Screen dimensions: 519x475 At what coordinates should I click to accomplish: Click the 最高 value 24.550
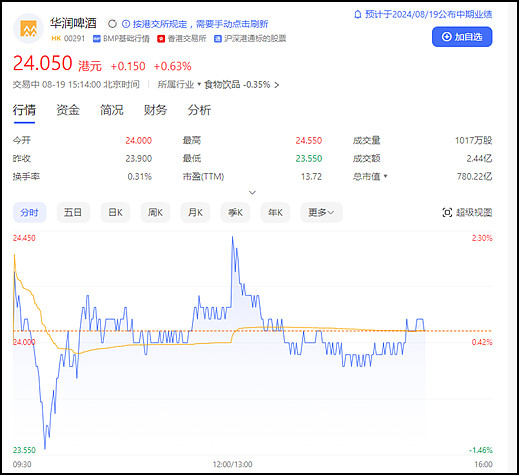click(x=309, y=140)
